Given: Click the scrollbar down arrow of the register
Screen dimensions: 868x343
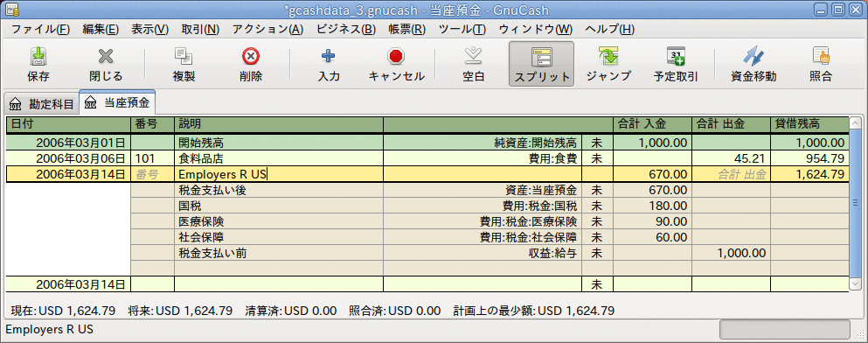Looking at the screenshot, I should coord(854,283).
